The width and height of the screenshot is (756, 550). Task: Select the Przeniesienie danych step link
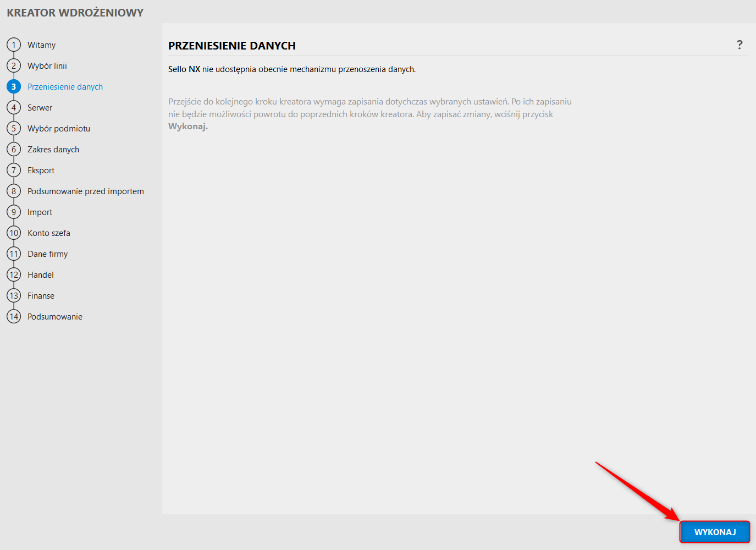[65, 87]
